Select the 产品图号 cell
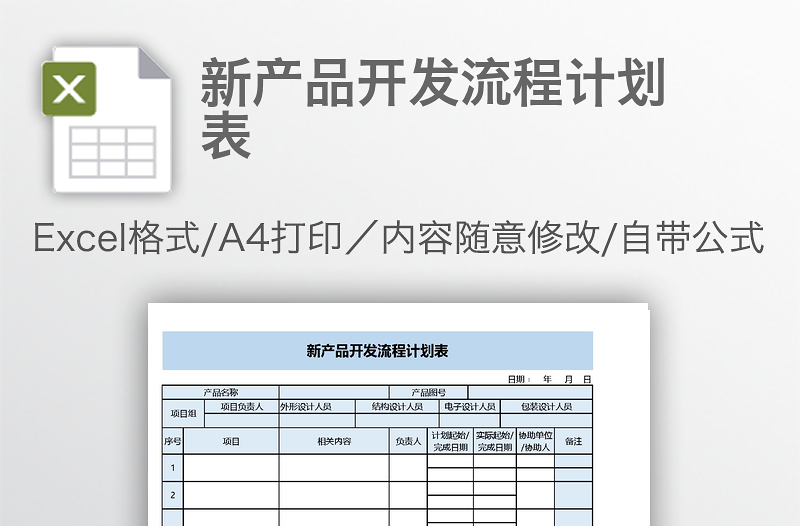The height and width of the screenshot is (526, 800). [x=429, y=392]
